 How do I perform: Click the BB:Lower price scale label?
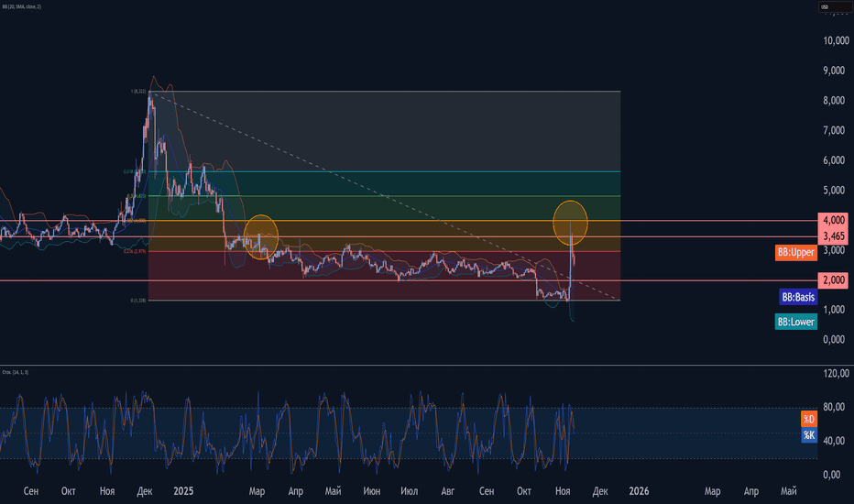[795, 322]
